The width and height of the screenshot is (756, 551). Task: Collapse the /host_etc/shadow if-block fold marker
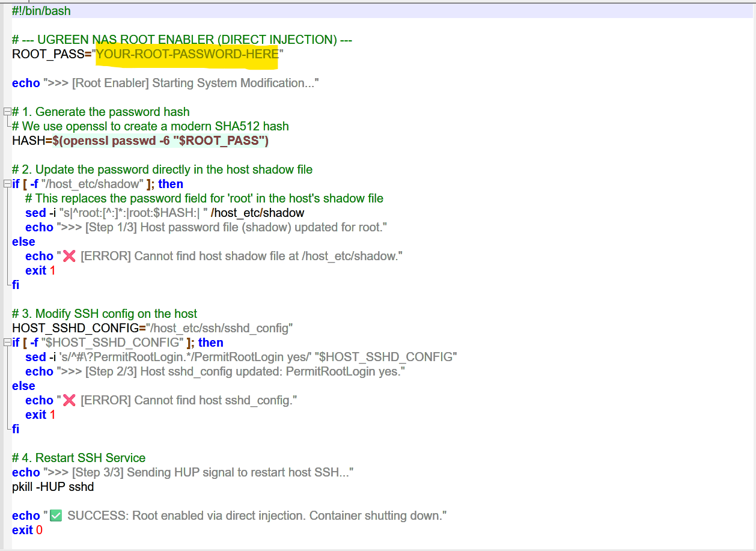pos(7,184)
